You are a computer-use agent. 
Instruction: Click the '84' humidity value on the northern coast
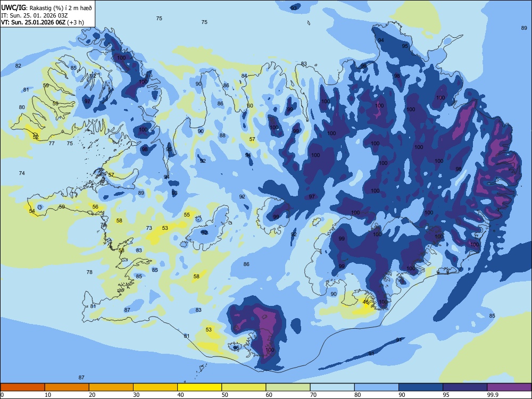[x=244, y=76]
